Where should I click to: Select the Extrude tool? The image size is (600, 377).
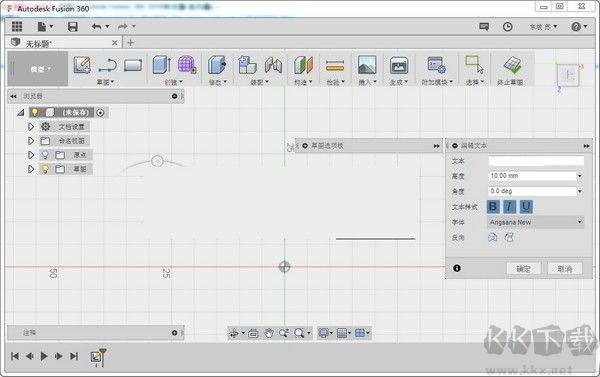(161, 64)
